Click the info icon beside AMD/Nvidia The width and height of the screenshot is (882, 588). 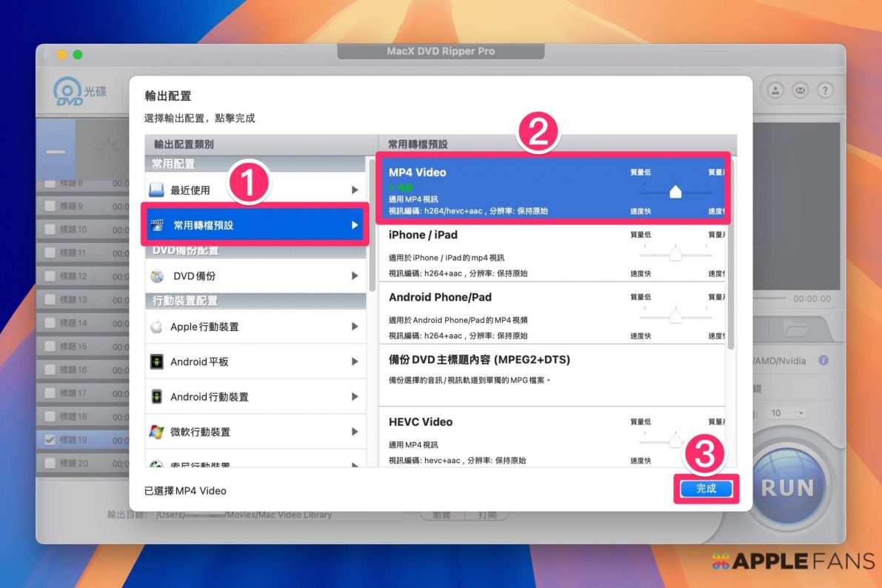click(823, 361)
